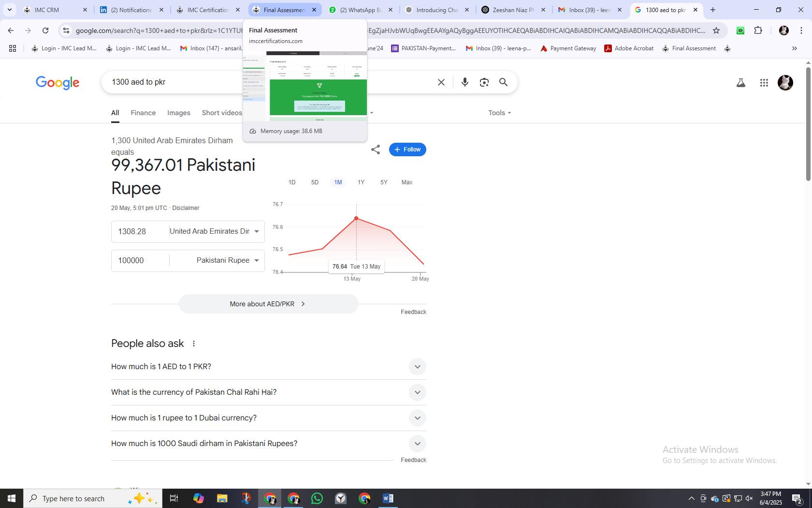Select the 1M chart range
This screenshot has height=508, width=812.
(338, 182)
